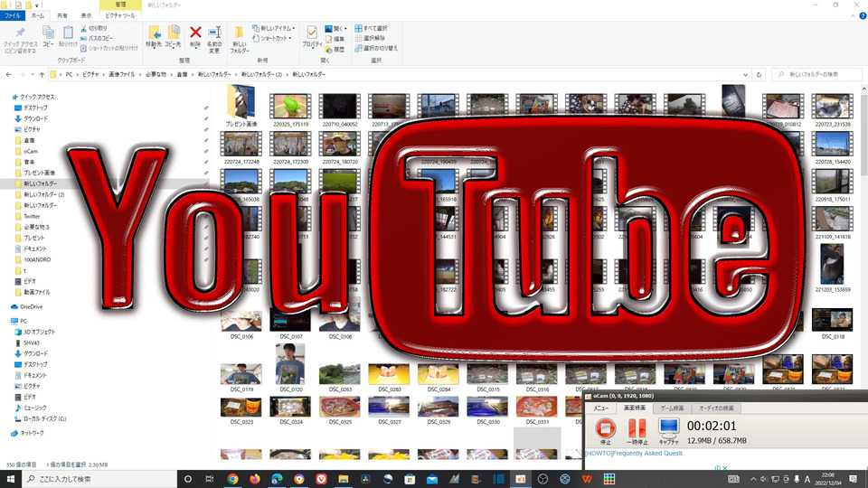Open recent locations chevron beside forward arrow

[33, 74]
